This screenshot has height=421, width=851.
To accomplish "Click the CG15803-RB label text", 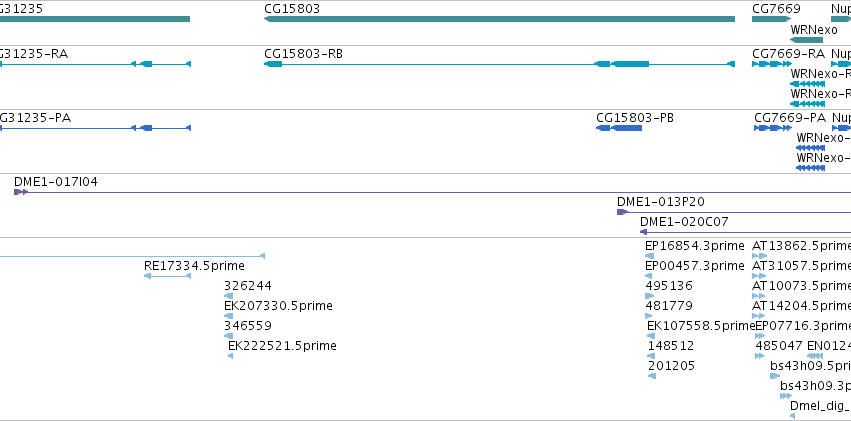I will click(303, 54).
